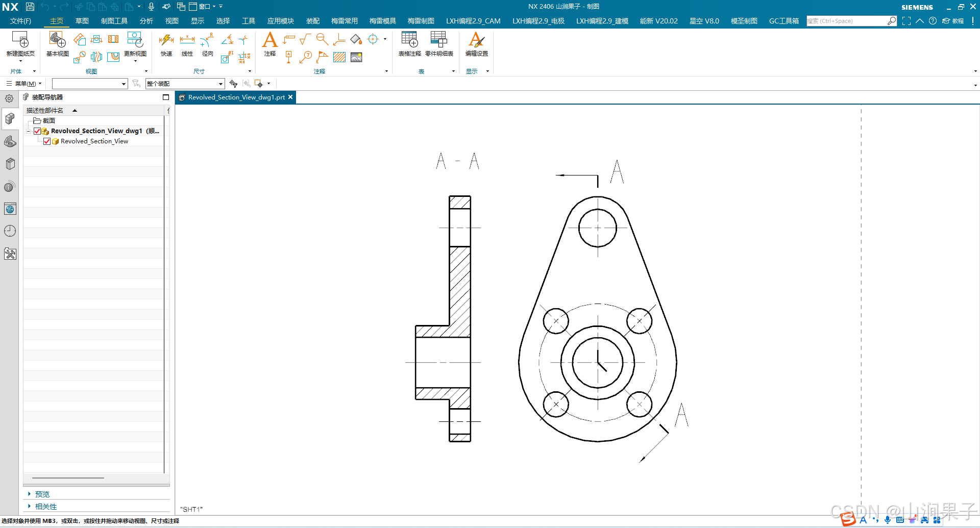The image size is (980, 528).
Task: Expand the 表 group options arrow
Action: 453,71
